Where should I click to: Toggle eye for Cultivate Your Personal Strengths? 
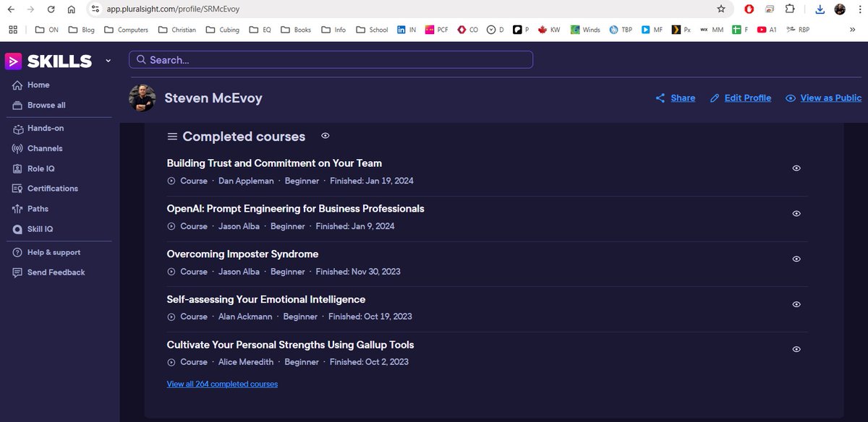796,350
